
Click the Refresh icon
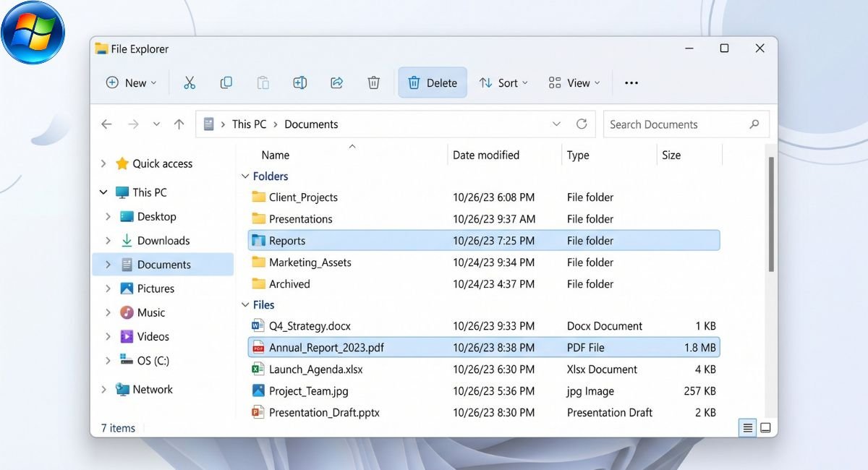[x=582, y=124]
